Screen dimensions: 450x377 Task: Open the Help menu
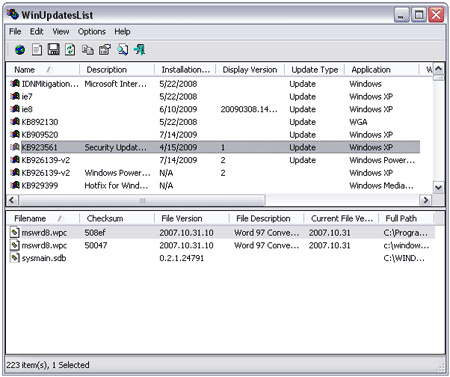pos(122,32)
